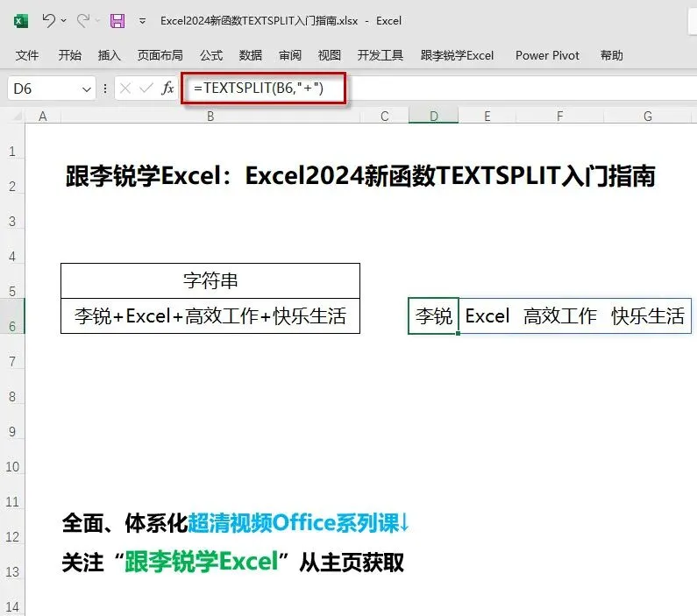This screenshot has width=697, height=616.
Task: Click the green fill handle of D6
Action: (458, 333)
